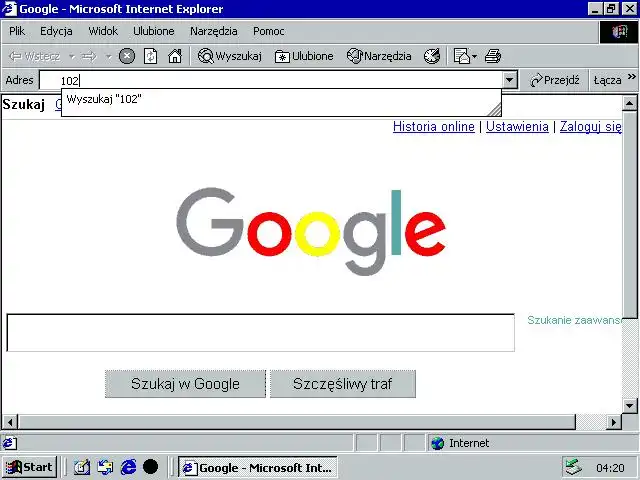Click the Mail toolbar icon
The height and width of the screenshot is (480, 640).
(462, 56)
